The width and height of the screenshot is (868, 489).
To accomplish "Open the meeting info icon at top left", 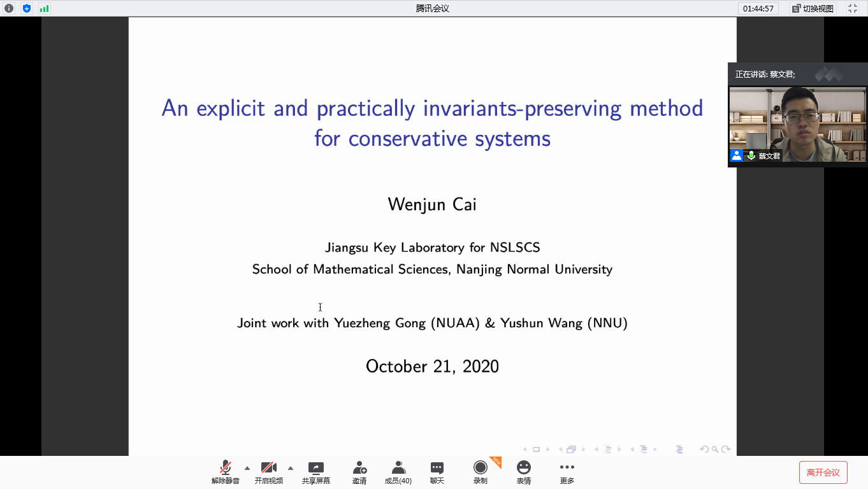I will point(9,8).
